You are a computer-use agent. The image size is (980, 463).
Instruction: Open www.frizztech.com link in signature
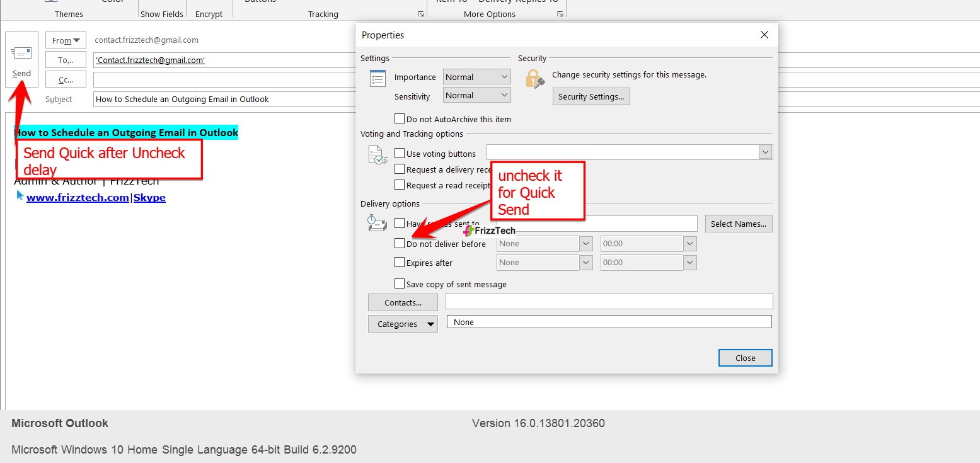pos(78,197)
